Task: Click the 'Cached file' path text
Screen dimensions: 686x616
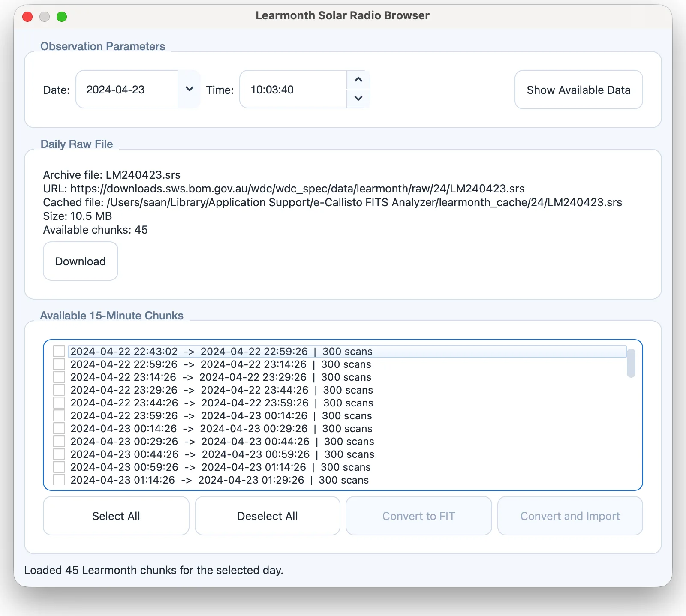Action: (333, 202)
